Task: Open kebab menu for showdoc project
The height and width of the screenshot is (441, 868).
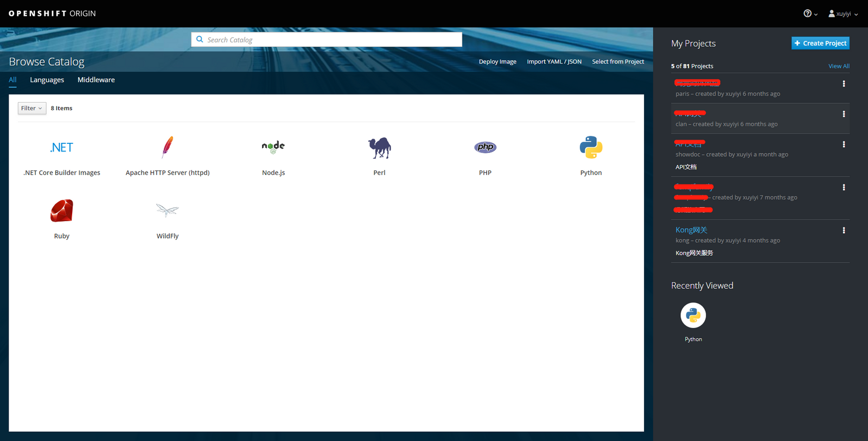Action: point(844,144)
